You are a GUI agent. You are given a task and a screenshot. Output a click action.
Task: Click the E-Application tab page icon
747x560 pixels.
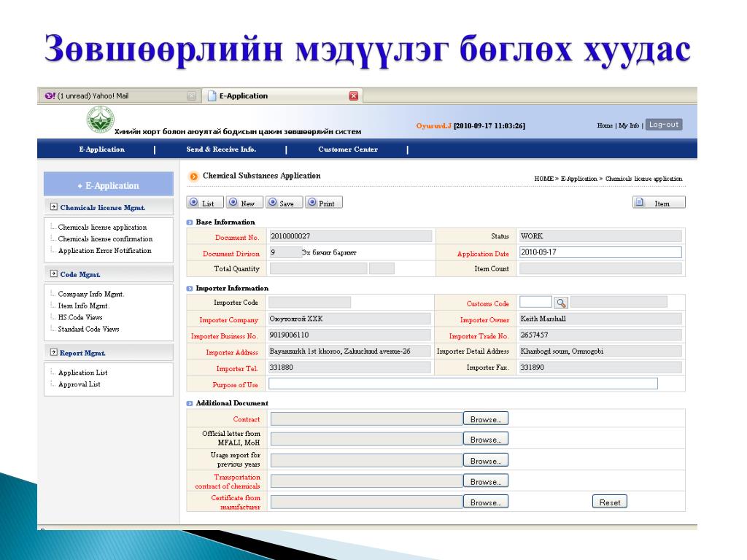212,96
